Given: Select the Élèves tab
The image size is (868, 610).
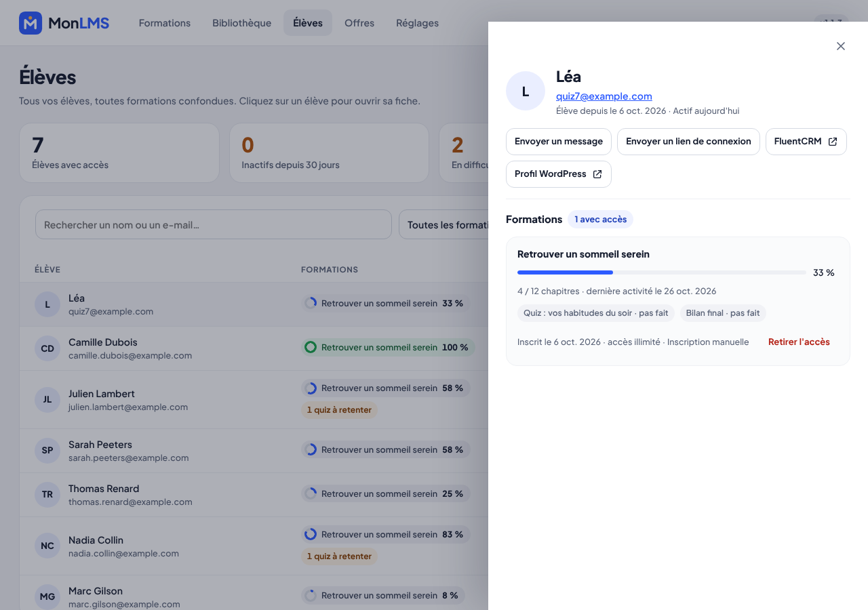Looking at the screenshot, I should point(308,23).
